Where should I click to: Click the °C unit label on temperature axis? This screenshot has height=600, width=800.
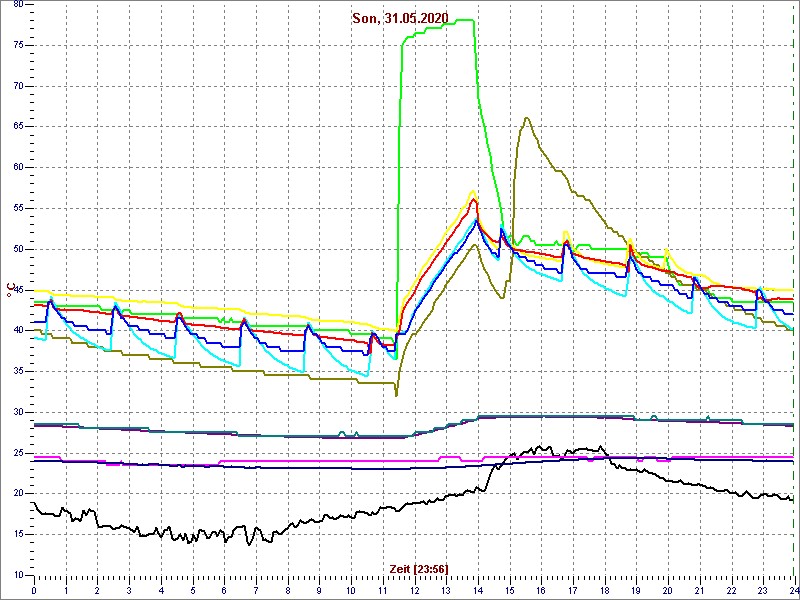10,290
